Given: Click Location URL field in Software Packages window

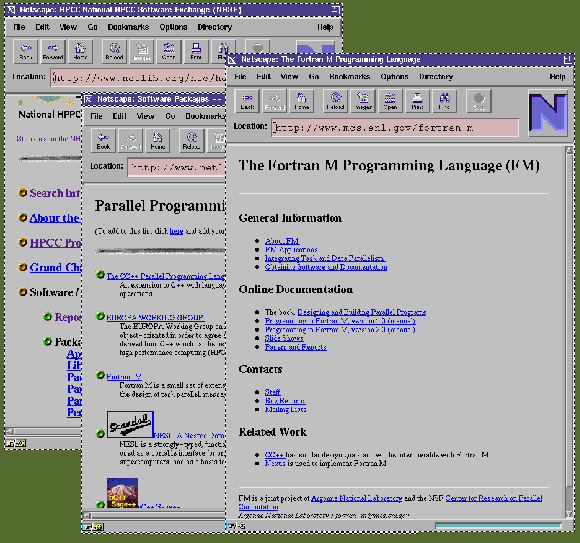Looking at the screenshot, I should pos(177,167).
